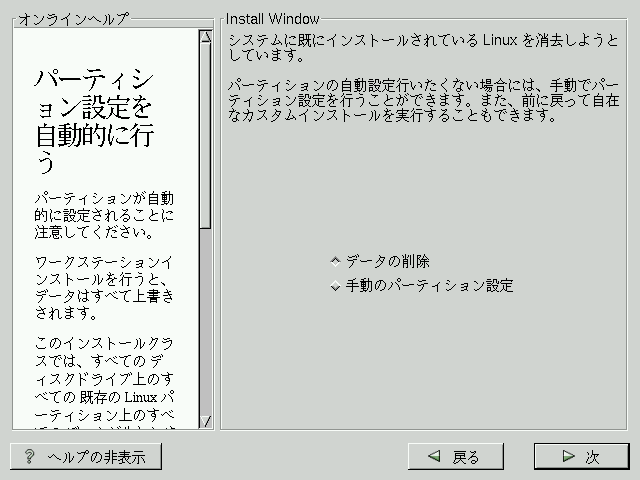The height and width of the screenshot is (480, 640).
Task: Click the right triangle icon on 次
Action: 568,457
